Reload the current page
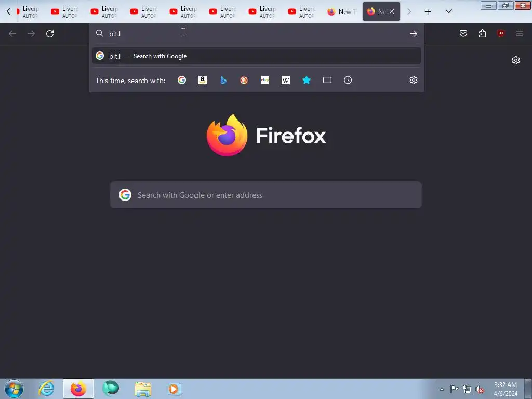This screenshot has width=532, height=399. click(x=50, y=34)
